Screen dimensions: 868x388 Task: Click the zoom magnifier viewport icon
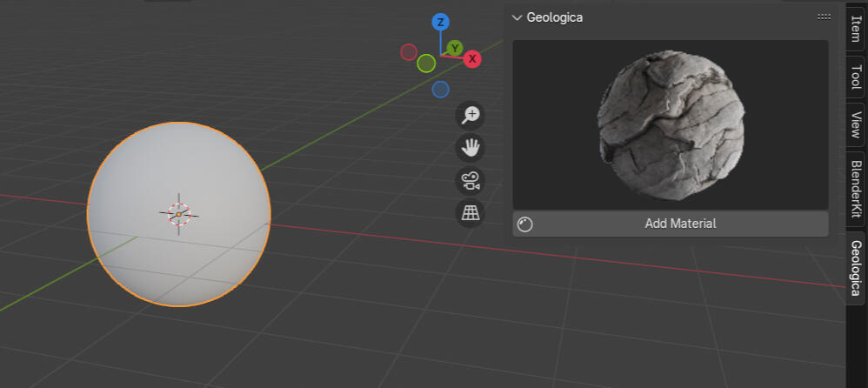pyautogui.click(x=471, y=115)
